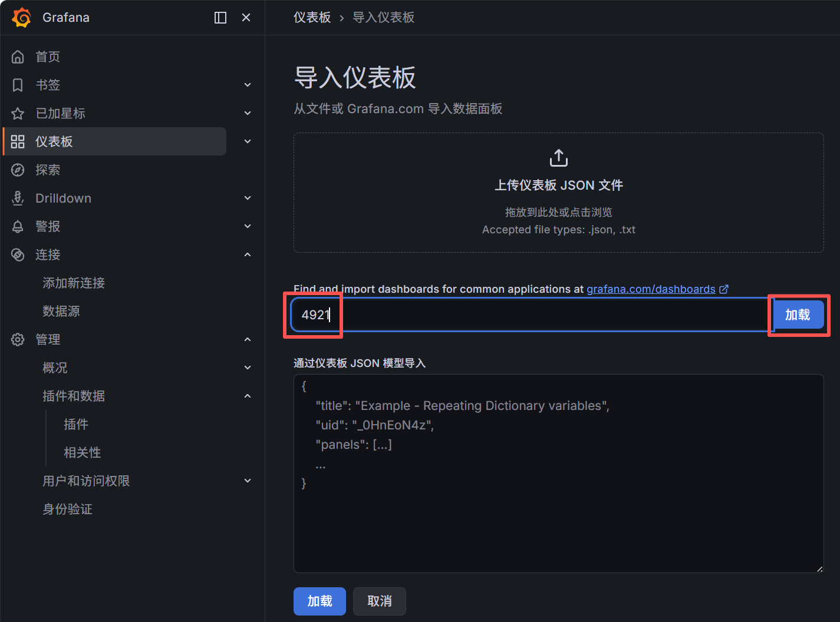Click the JSON model text area
Image resolution: width=840 pixels, height=622 pixels.
coord(559,474)
